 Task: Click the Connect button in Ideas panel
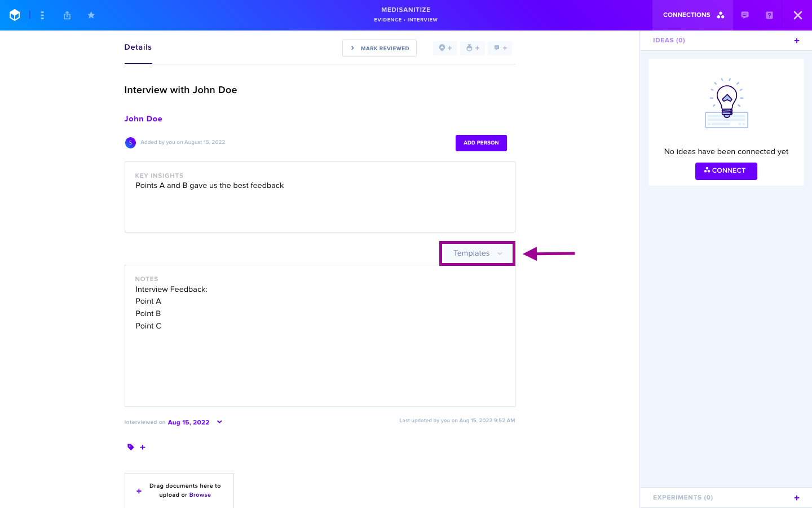726,171
